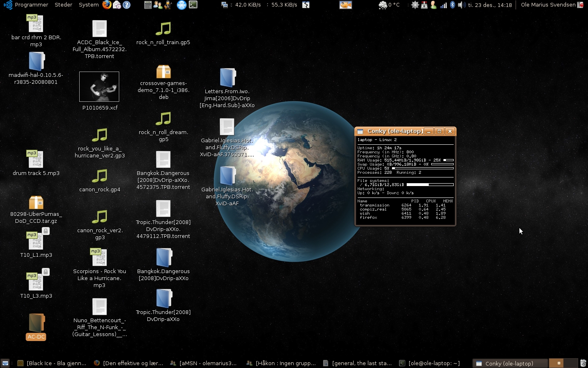Viewport: 588px width, 368px height.
Task: Select the AC-DC folder icon
Action: click(36, 323)
